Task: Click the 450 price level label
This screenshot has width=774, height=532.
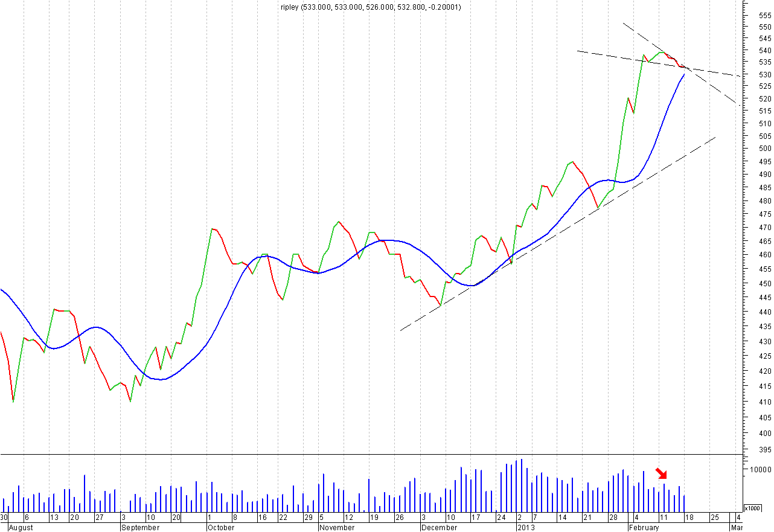Action: point(764,283)
